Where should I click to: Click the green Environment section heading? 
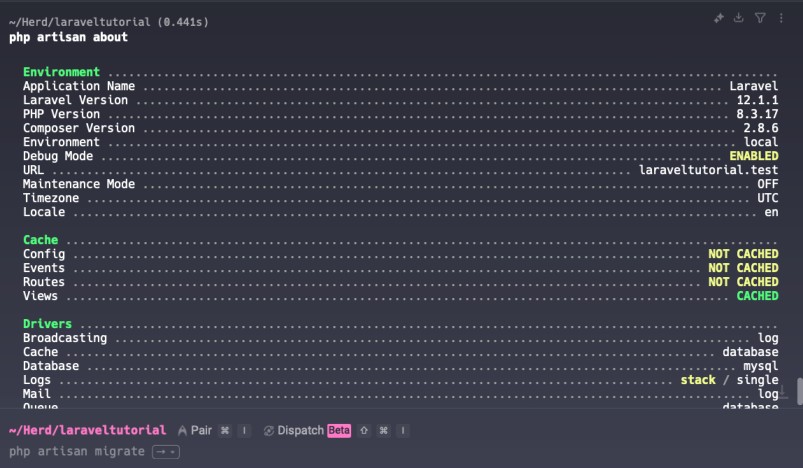61,72
